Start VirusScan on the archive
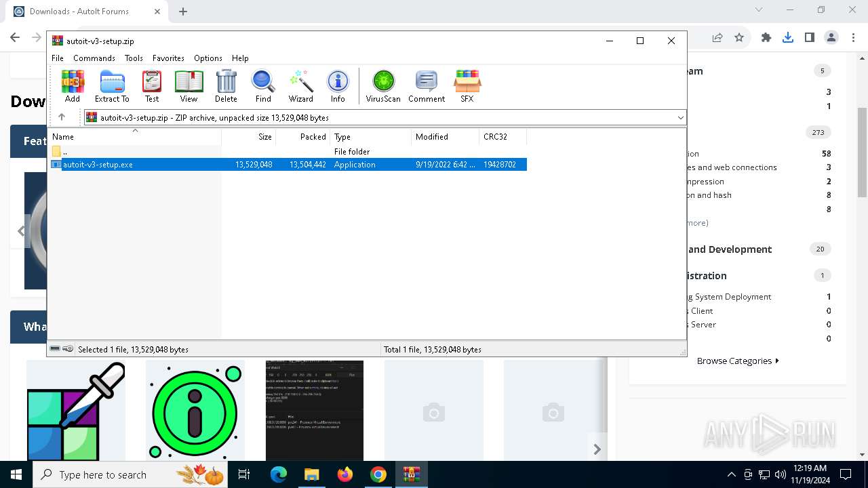Screen dimensions: 868x488 [383, 86]
